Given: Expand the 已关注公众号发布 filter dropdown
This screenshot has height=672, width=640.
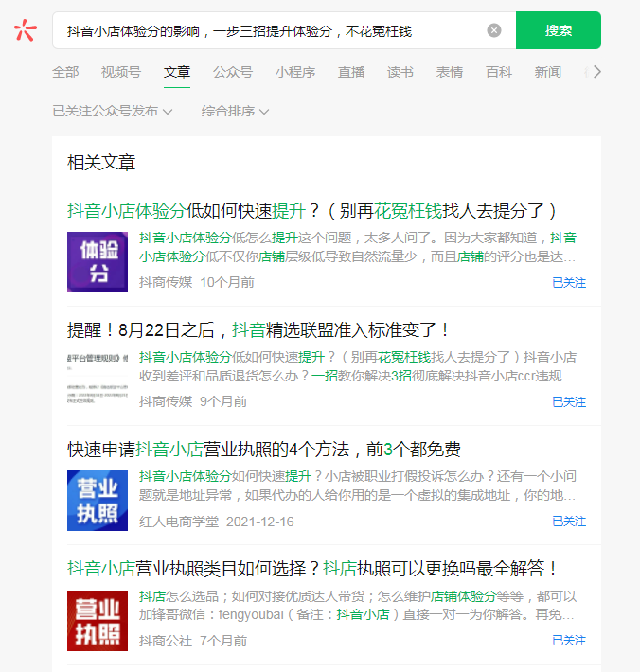Looking at the screenshot, I should pyautogui.click(x=113, y=112).
